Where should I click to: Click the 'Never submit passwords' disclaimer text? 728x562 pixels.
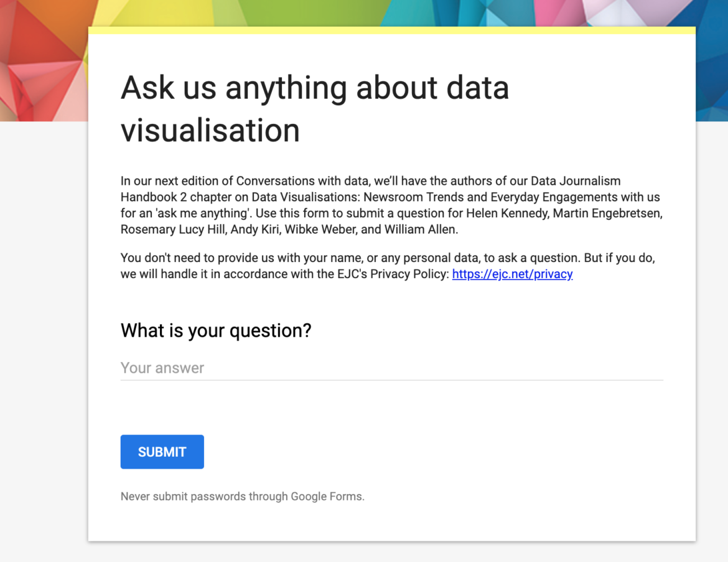243,497
